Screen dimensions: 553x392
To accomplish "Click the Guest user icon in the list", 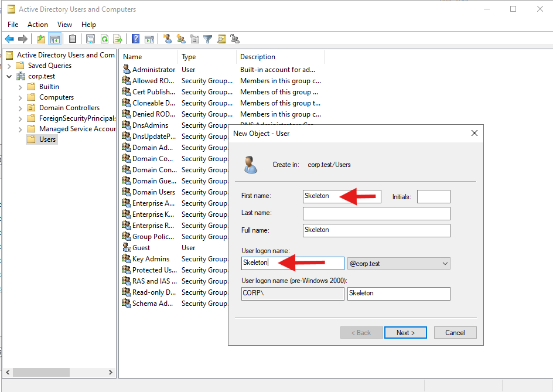I will click(x=127, y=247).
